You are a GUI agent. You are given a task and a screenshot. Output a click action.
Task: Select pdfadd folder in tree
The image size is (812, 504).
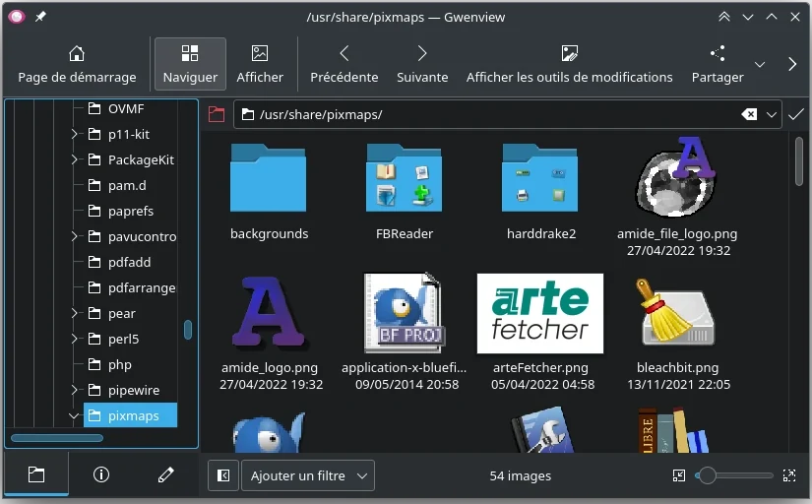[x=129, y=262]
